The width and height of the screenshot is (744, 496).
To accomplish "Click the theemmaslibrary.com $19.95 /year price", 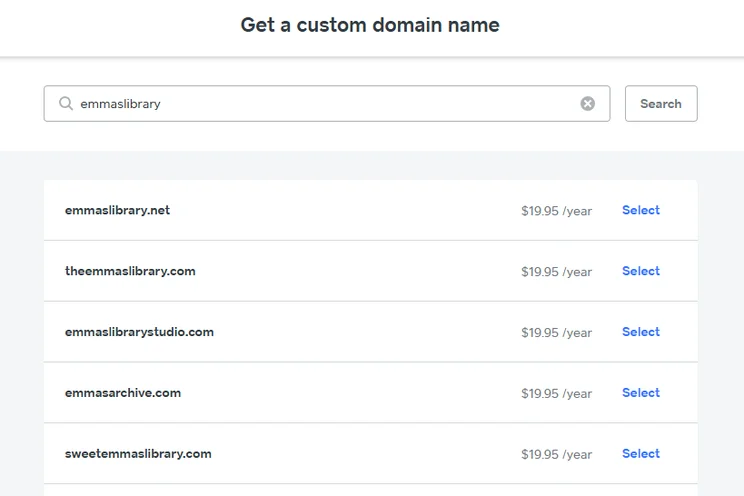I will [557, 271].
